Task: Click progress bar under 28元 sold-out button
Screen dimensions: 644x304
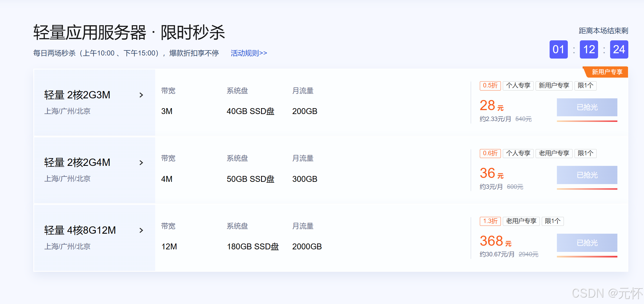Action: pos(587,121)
